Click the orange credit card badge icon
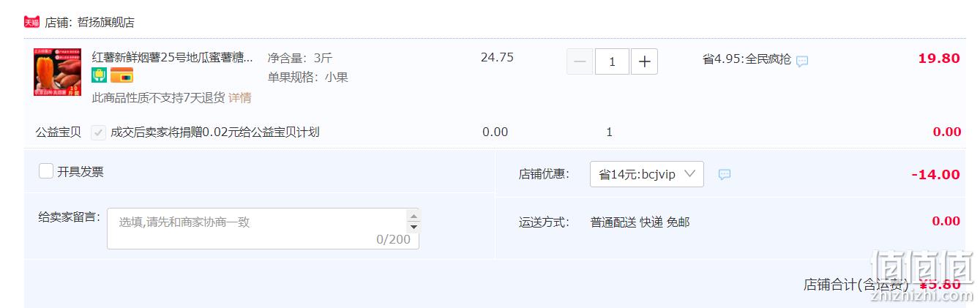This screenshot has height=308, width=980. (x=121, y=75)
